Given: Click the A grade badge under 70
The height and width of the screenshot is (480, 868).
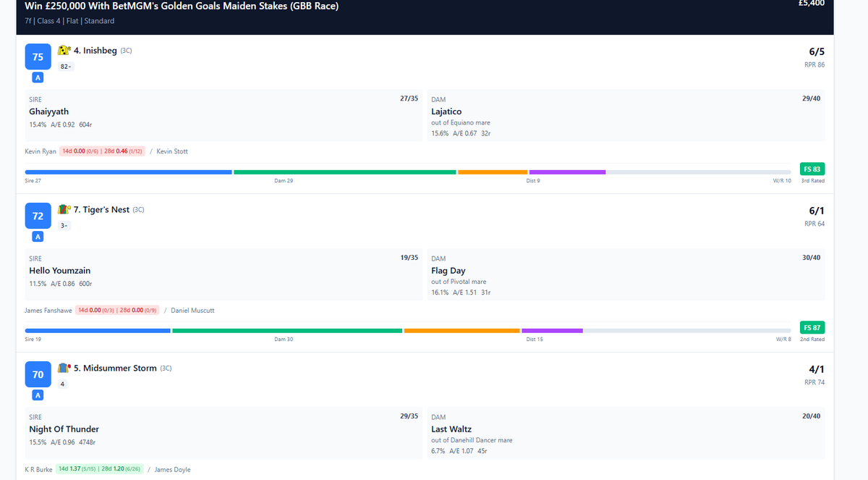Looking at the screenshot, I should point(38,395).
